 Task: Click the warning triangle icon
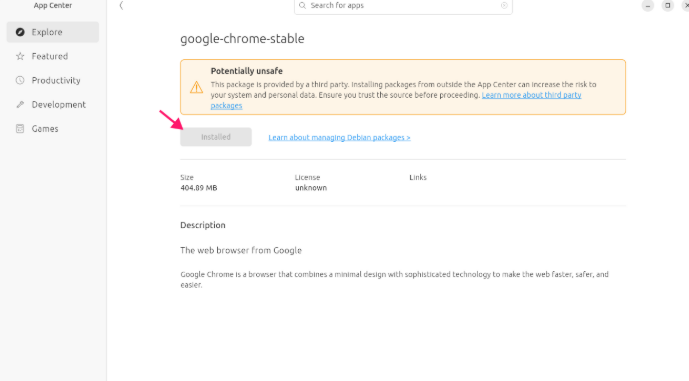coord(196,87)
